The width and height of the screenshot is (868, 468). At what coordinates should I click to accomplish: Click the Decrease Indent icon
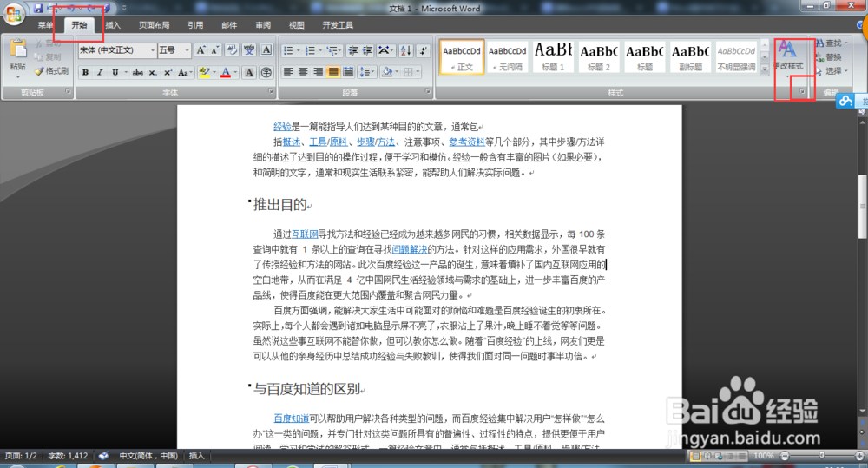pos(353,50)
